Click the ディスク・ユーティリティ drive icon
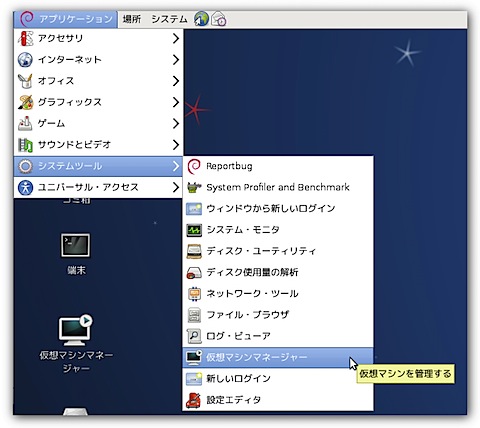 tap(194, 251)
